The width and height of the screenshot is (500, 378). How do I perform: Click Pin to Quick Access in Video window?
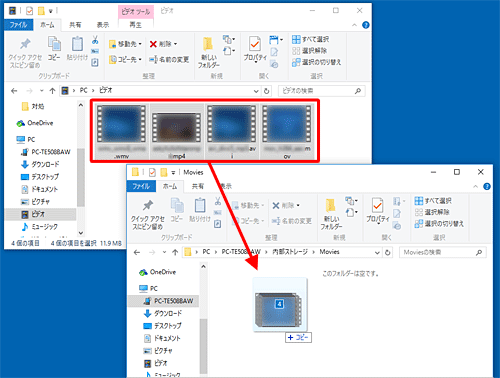click(x=25, y=53)
